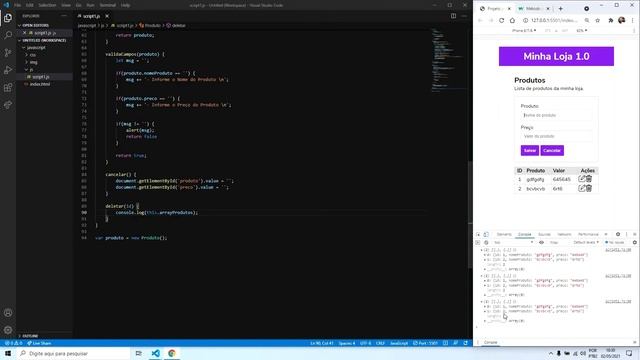640x360 pixels.
Task: Open the Manage gear in activity bar
Action: click(x=8, y=330)
